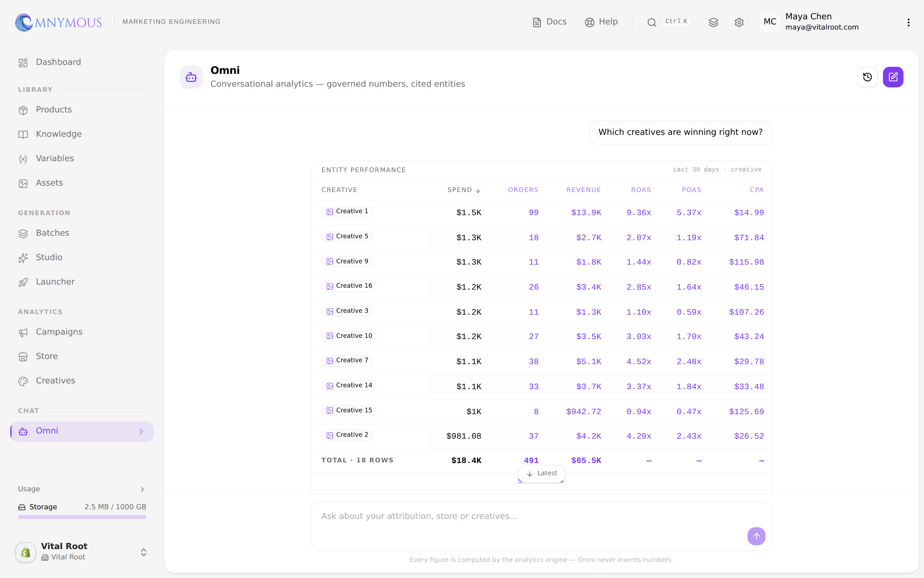Open Knowledge in sidebar
924x578 pixels.
point(82,134)
